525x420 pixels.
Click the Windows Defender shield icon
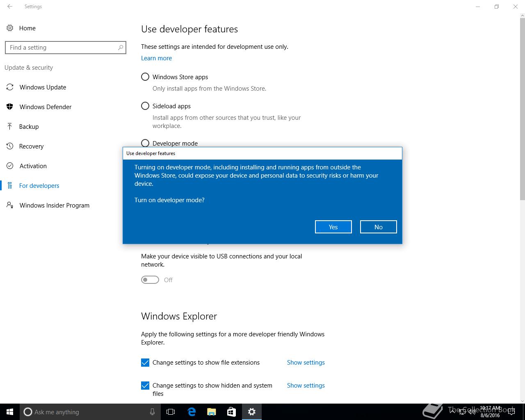click(10, 107)
